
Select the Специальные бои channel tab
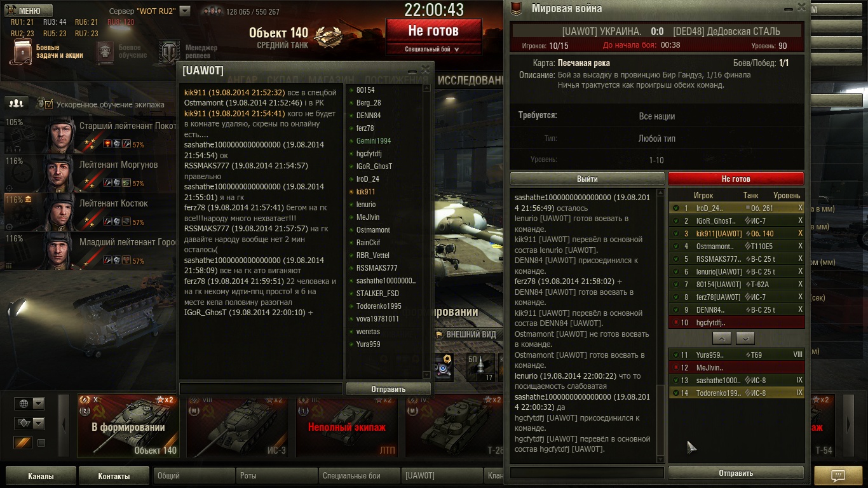pos(359,475)
